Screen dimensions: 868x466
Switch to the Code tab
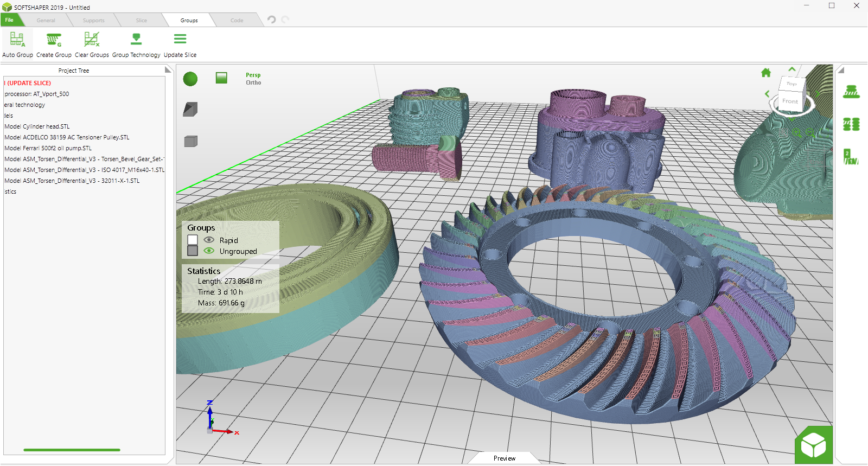coord(237,20)
